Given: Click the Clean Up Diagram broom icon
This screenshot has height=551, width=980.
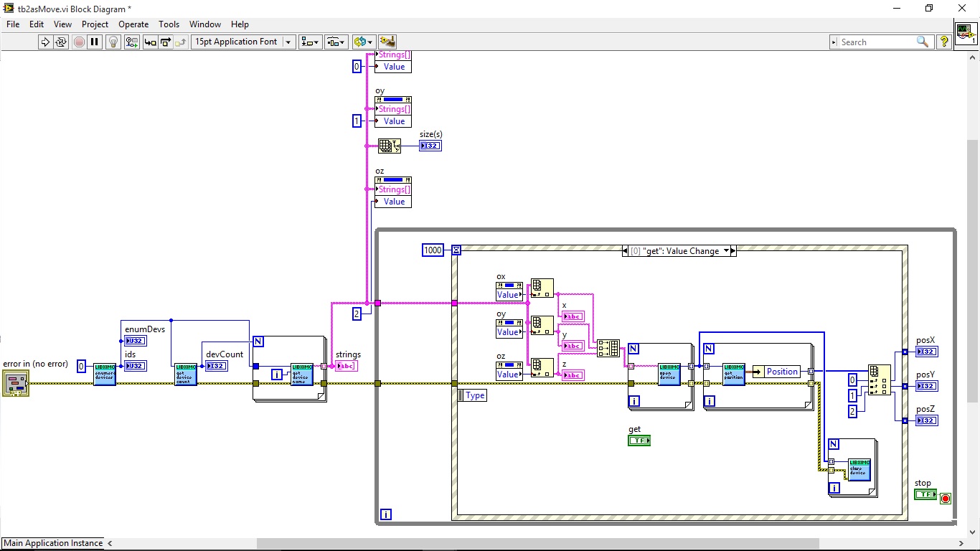Looking at the screenshot, I should (x=387, y=42).
